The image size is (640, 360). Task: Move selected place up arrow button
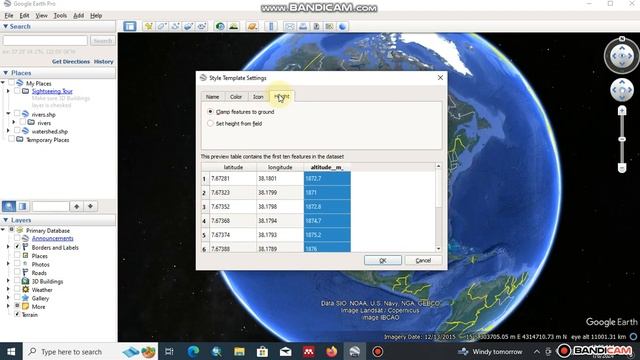coord(77,206)
